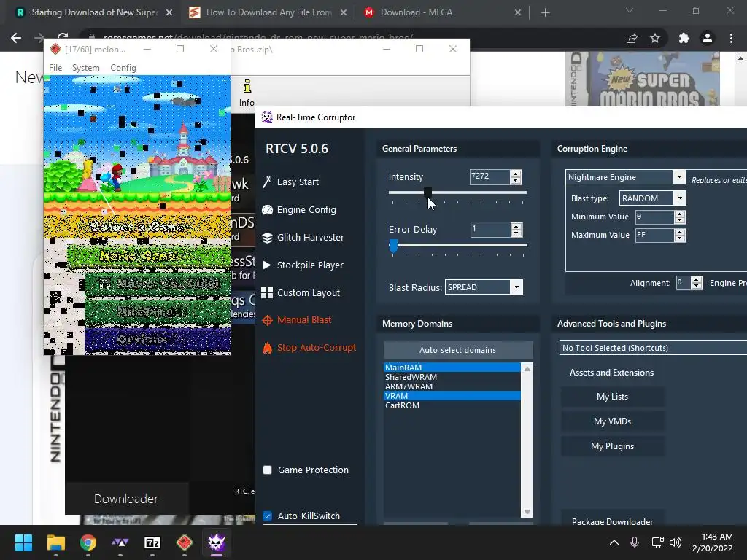Click the Memory Domains list scrollbar
Screen dimensions: 747x560
coord(527,440)
